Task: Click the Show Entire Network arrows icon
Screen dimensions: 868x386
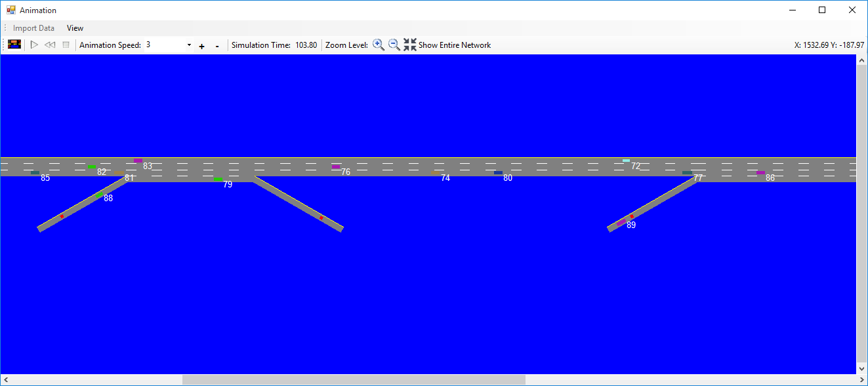Action: pos(410,45)
